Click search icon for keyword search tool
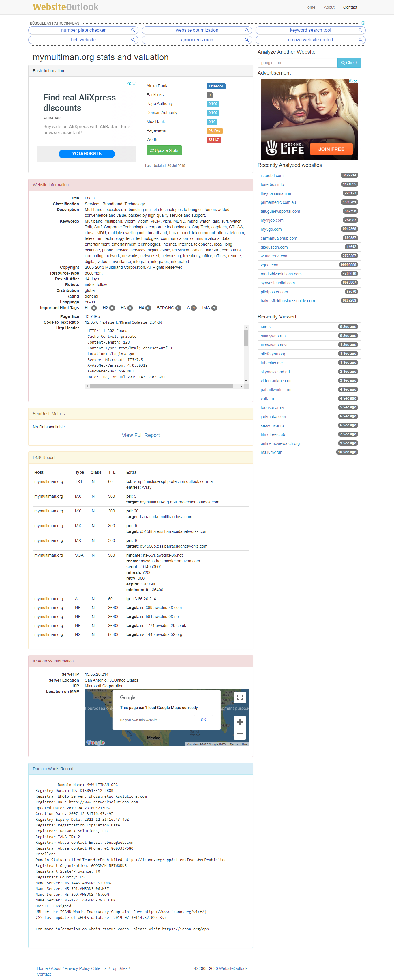This screenshot has width=394, height=980. point(360,30)
